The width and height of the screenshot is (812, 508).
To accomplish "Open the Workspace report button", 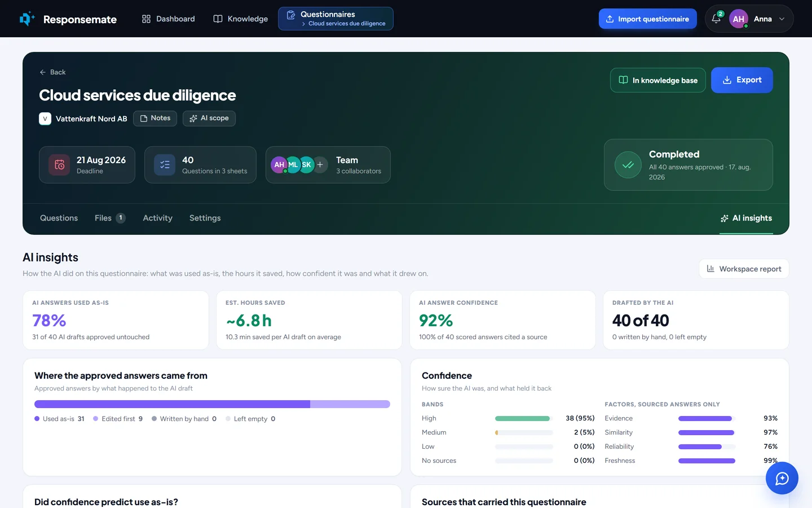I will point(744,269).
